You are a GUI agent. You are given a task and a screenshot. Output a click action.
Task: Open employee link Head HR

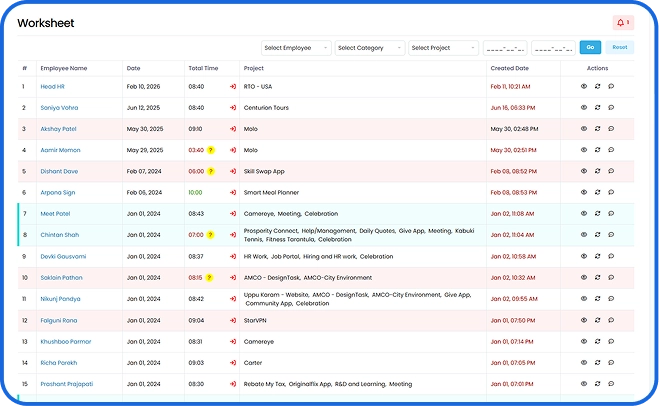[x=53, y=87]
